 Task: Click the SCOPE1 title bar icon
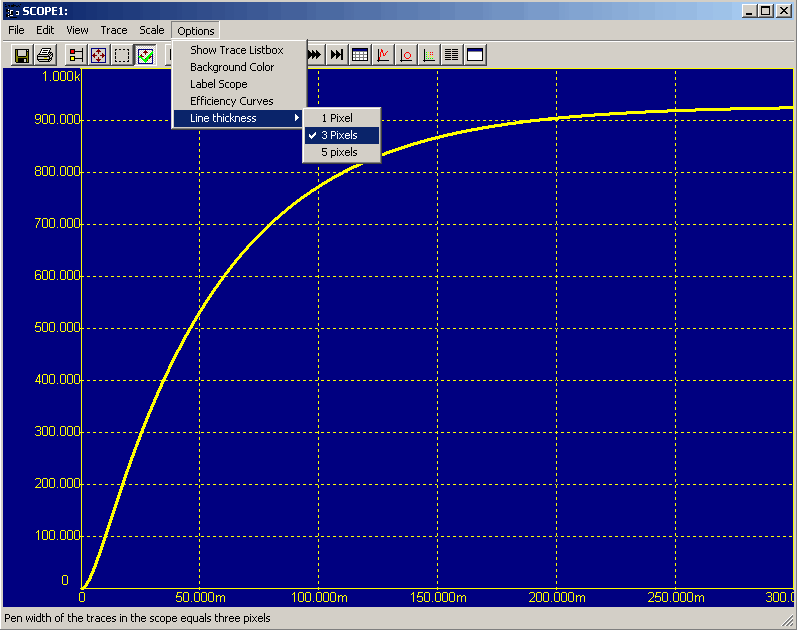(x=12, y=11)
